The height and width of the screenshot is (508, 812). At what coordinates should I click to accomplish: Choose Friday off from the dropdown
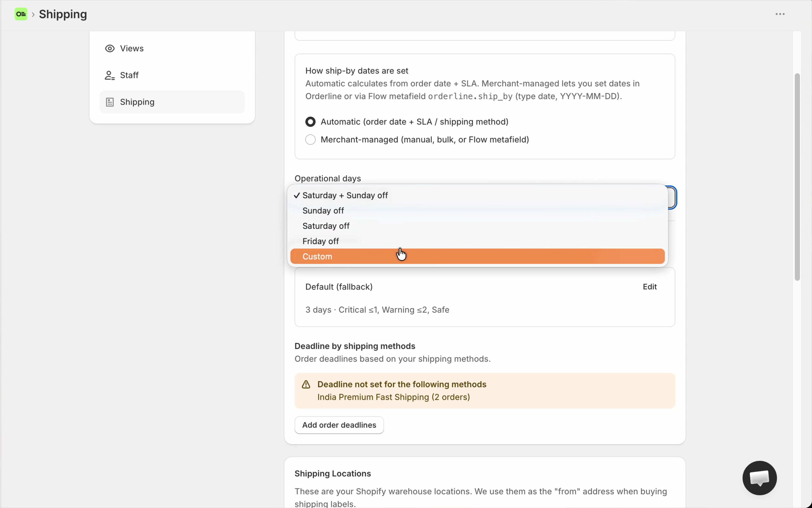click(x=477, y=241)
